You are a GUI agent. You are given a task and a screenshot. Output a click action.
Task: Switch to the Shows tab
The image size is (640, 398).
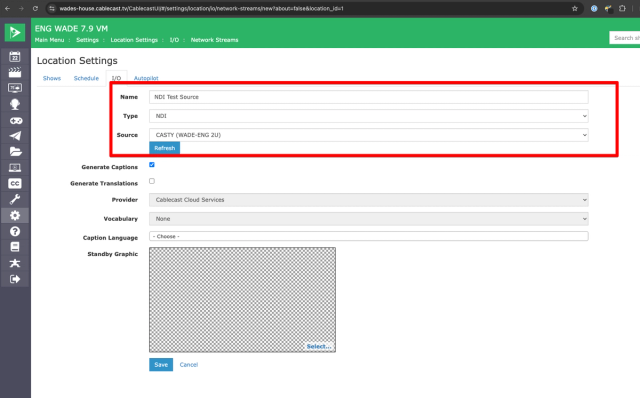(52, 78)
